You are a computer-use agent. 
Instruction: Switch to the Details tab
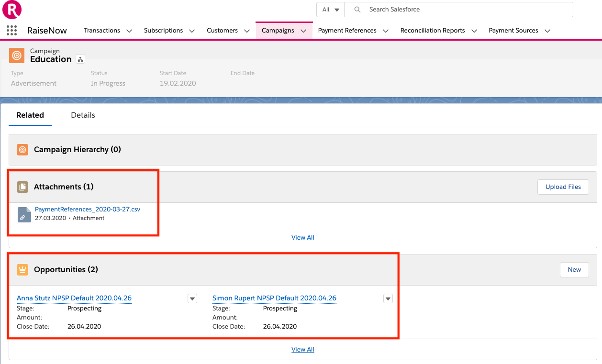[83, 115]
